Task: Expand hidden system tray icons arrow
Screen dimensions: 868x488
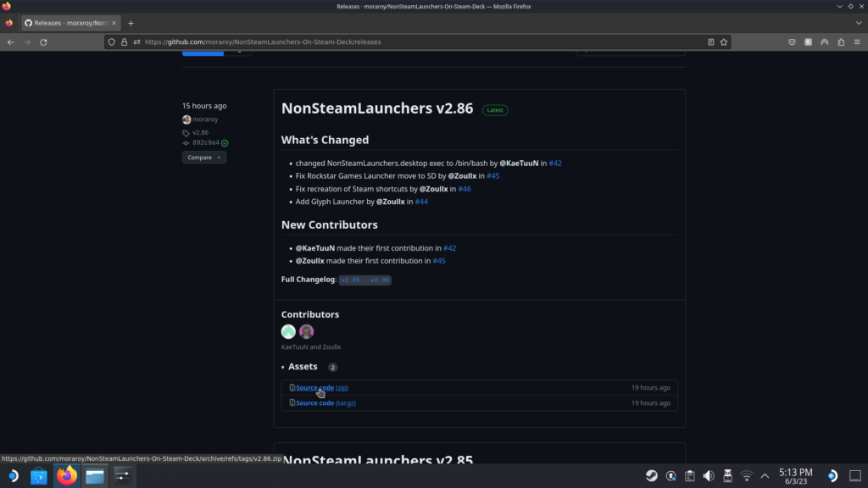Action: click(x=765, y=475)
